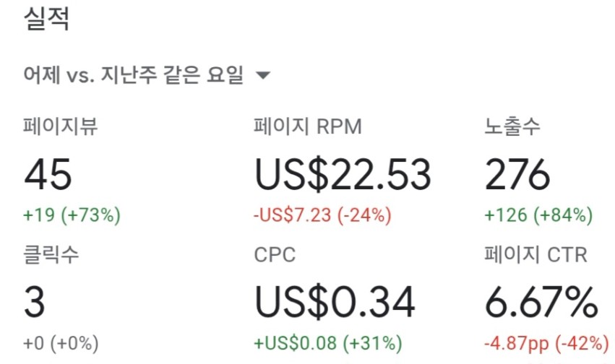Viewport: 615px width, 364px height.
Task: Open the 클릭수 metric label
Action: point(51,254)
